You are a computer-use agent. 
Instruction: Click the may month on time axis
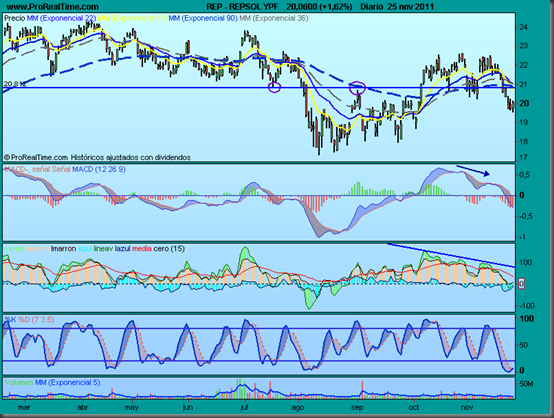[131, 407]
